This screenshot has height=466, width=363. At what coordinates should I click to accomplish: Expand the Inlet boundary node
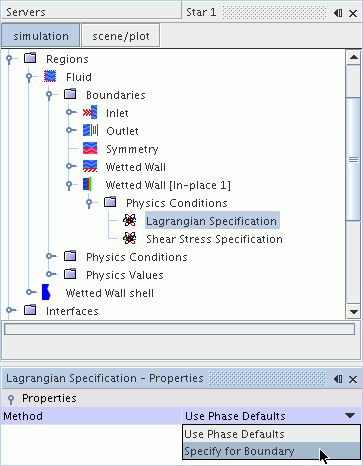tap(69, 113)
